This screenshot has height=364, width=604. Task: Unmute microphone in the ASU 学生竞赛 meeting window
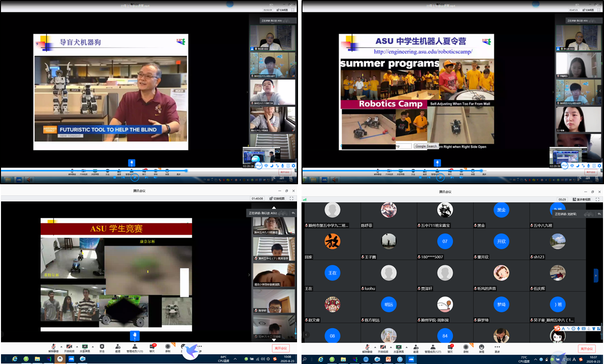54,348
